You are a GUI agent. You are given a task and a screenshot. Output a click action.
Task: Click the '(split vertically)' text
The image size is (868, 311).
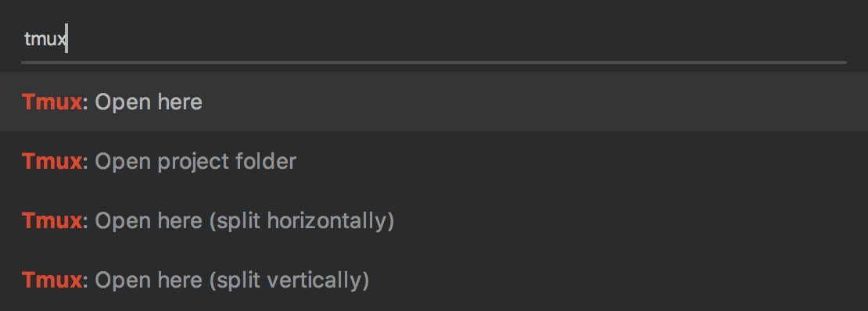point(289,281)
